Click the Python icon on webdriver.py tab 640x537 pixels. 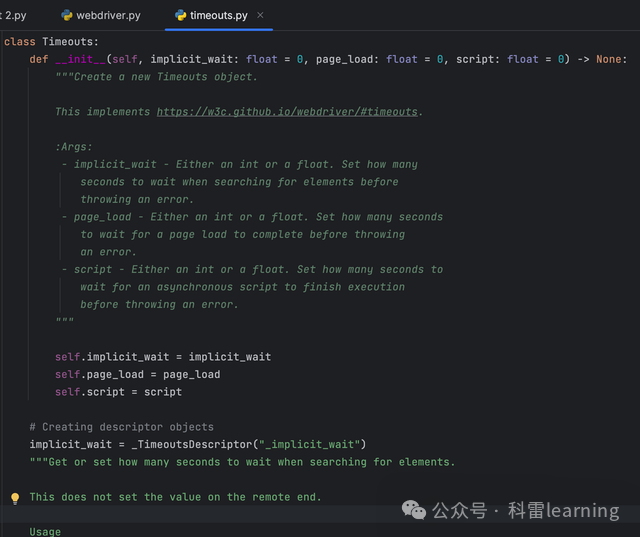[67, 16]
